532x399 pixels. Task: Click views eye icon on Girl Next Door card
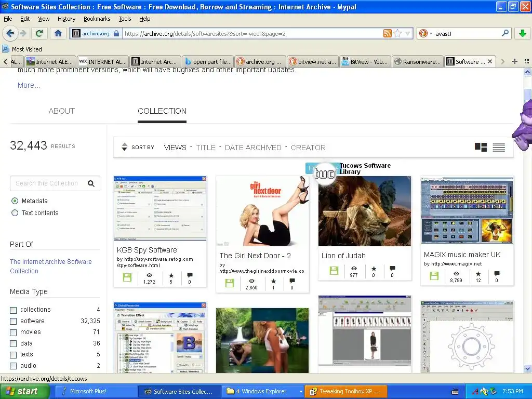point(251,281)
